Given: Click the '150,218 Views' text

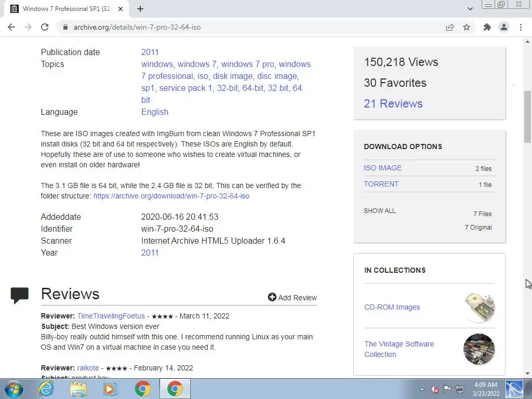Looking at the screenshot, I should pyautogui.click(x=401, y=62).
